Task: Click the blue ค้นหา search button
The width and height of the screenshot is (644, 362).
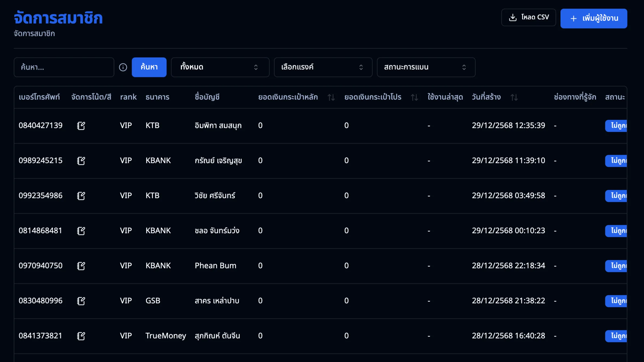Action: (149, 67)
